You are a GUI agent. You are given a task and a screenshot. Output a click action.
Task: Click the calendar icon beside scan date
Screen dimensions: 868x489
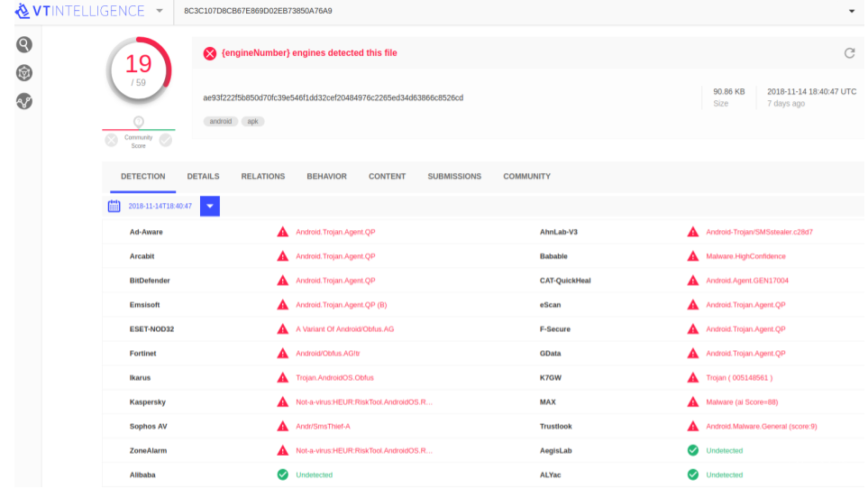(x=114, y=206)
